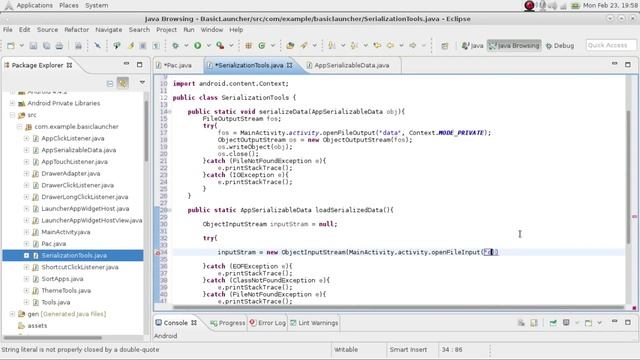Select the Java Browsing perspective button
Image resolution: width=640 pixels, height=360 pixels.
coord(514,46)
